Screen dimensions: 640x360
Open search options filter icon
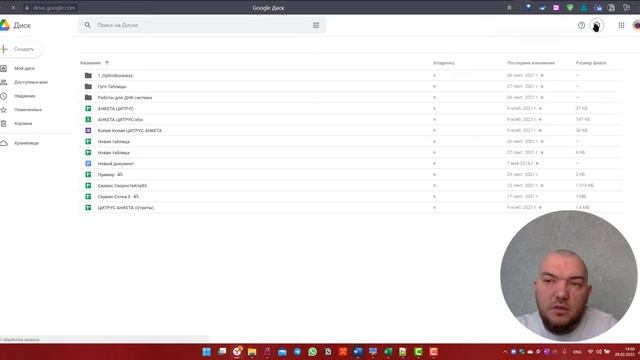pos(316,25)
